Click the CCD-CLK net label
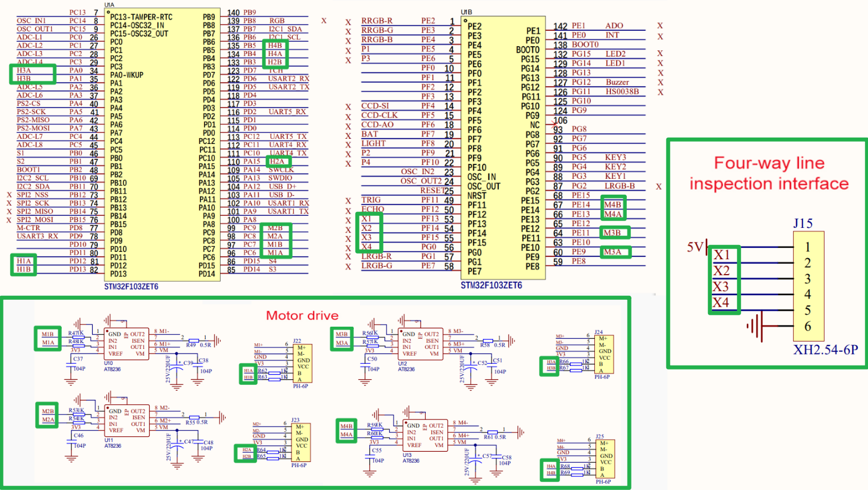This screenshot has width=868, height=490. click(379, 115)
